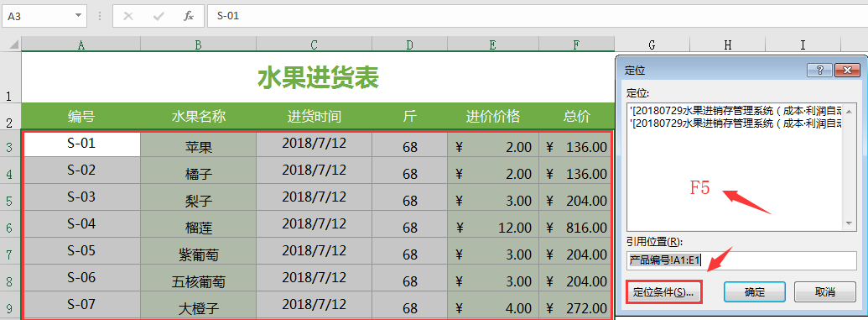Select cell S-01
Viewport: 868px width, 320px height.
tap(81, 144)
